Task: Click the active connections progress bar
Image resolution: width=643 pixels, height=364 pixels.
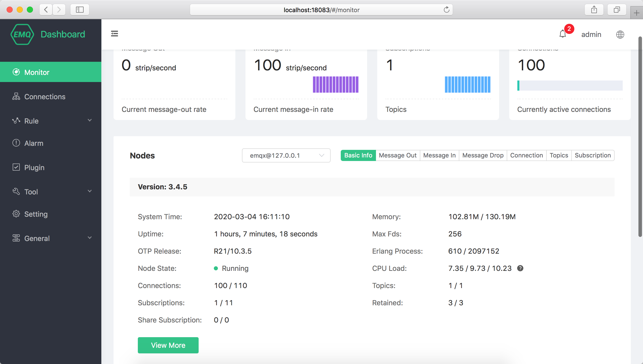Action: point(570,85)
